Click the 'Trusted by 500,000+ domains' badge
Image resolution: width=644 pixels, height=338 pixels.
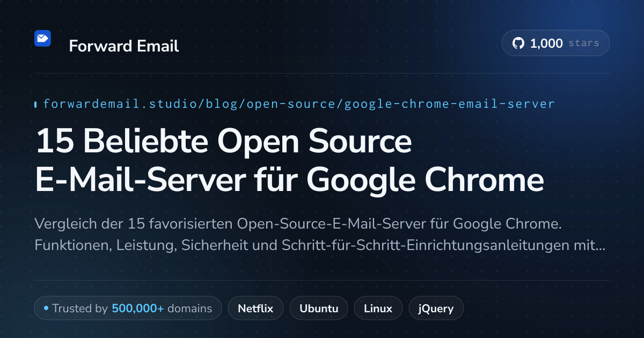128,308
